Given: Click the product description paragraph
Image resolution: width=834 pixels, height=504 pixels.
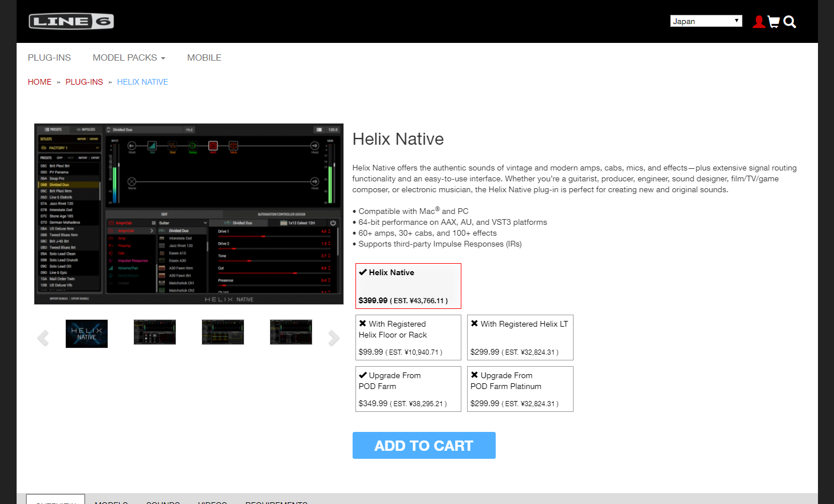Looking at the screenshot, I should (x=575, y=178).
